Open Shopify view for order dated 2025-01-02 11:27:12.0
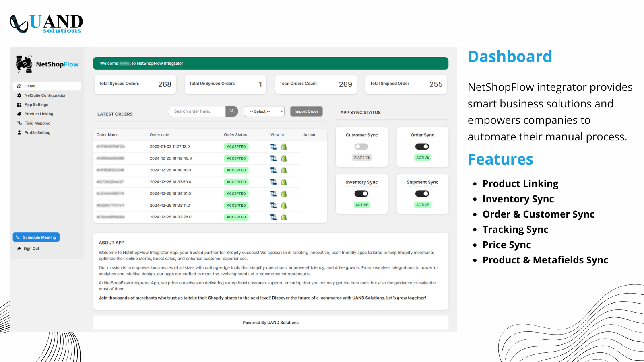644x362 pixels. coord(284,147)
